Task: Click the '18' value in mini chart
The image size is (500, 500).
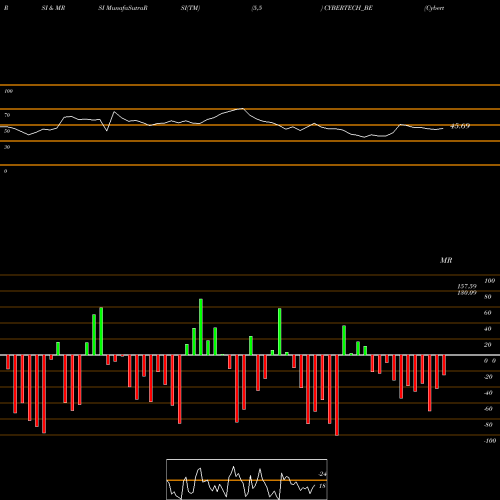Action: coord(322,486)
